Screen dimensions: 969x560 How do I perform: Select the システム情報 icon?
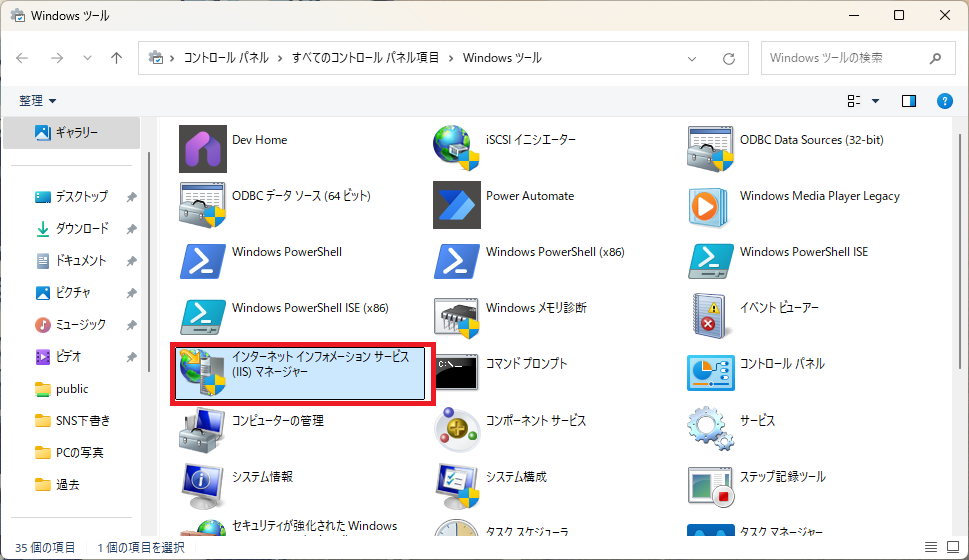203,486
